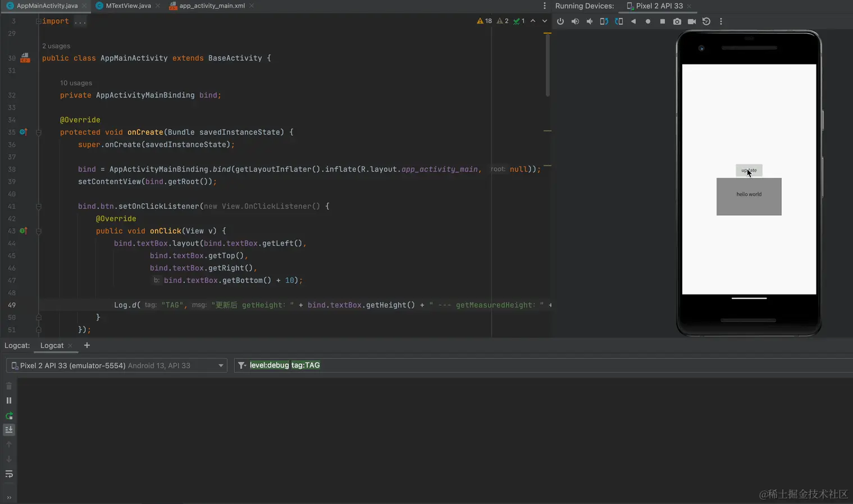Switch to app_activity_main.xml editor tab
Viewport: 853px width, 504px height.
(x=212, y=6)
